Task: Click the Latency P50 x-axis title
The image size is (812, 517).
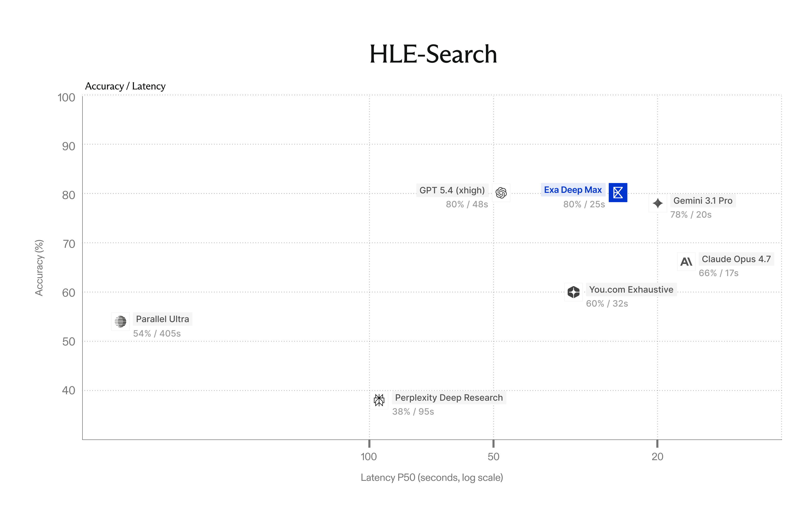Action: point(432,477)
